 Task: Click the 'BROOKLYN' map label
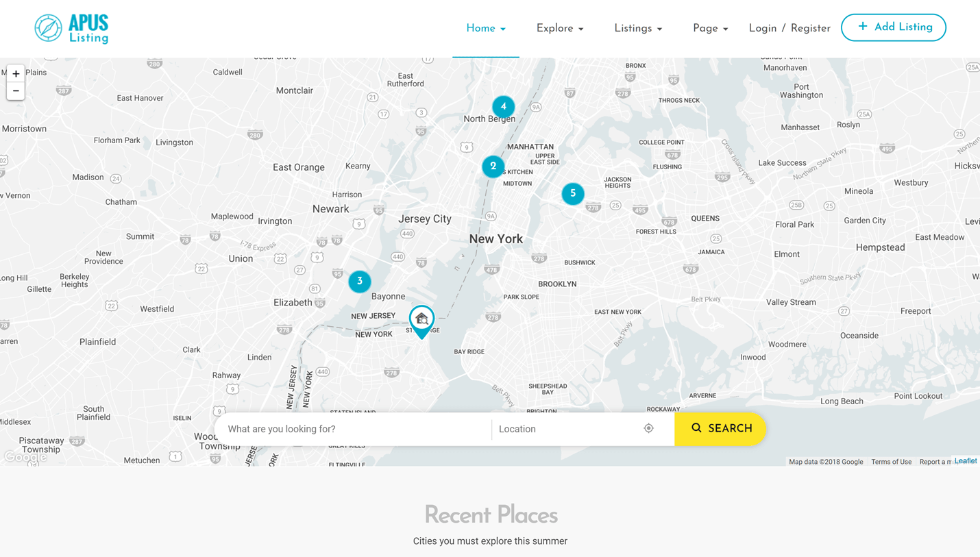coord(557,284)
